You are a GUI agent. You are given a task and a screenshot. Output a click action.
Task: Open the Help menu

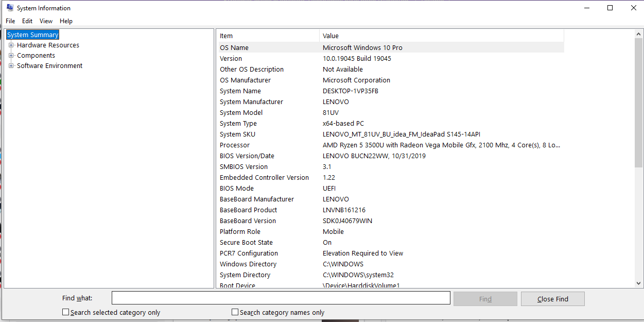coord(66,21)
